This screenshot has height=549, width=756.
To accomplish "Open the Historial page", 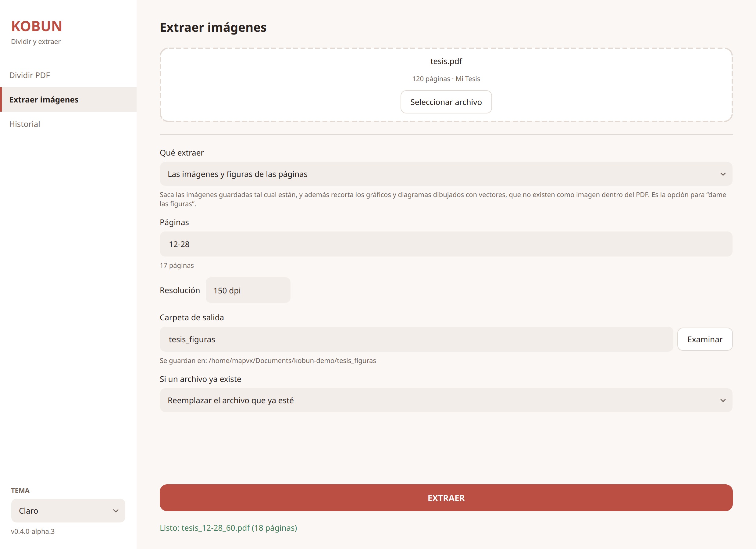I will click(x=68, y=124).
